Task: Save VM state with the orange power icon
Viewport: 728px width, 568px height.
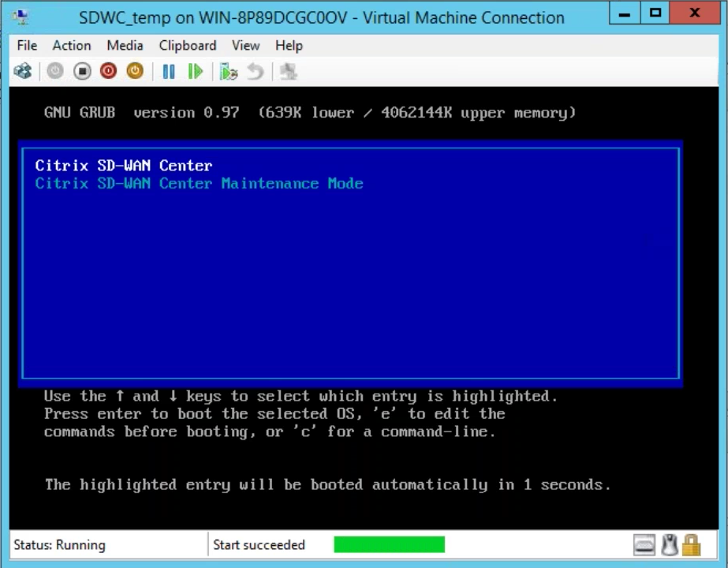Action: pyautogui.click(x=135, y=72)
